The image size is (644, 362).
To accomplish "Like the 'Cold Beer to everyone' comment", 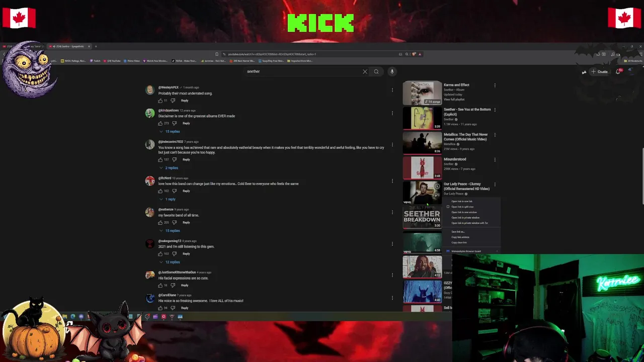I will tap(160, 191).
